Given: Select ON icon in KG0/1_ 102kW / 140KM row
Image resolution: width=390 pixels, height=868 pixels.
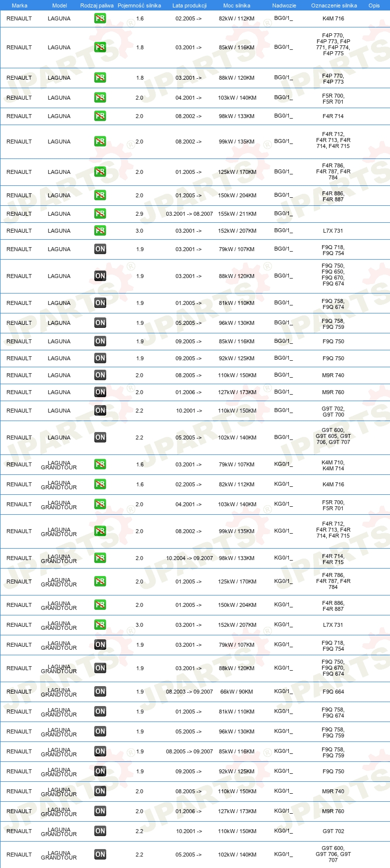Looking at the screenshot, I should click(100, 855).
